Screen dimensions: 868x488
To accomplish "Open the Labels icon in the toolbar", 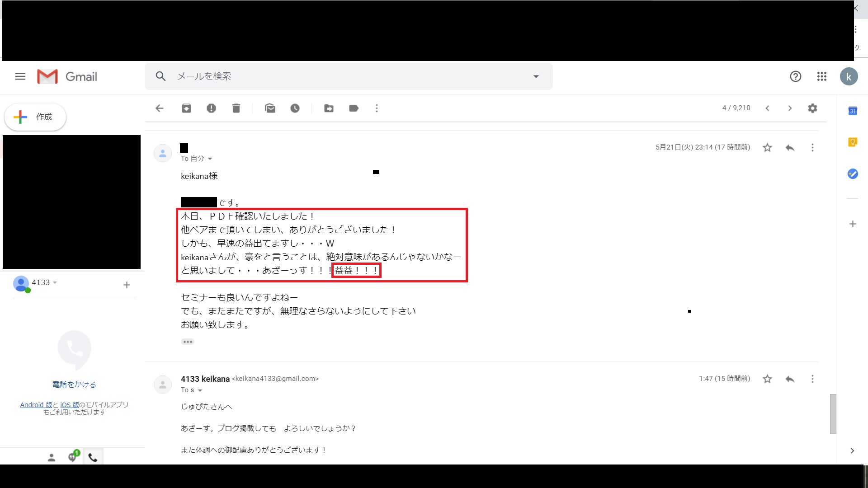I will pyautogui.click(x=354, y=108).
